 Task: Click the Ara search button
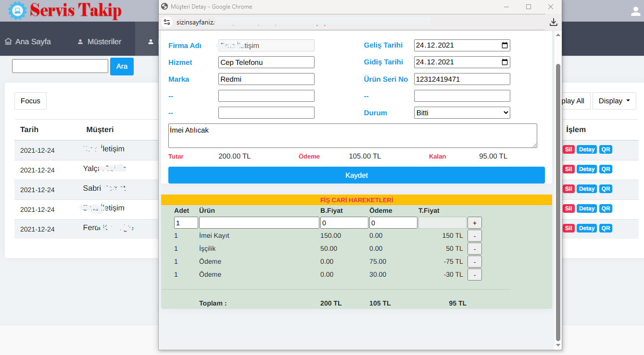(122, 66)
